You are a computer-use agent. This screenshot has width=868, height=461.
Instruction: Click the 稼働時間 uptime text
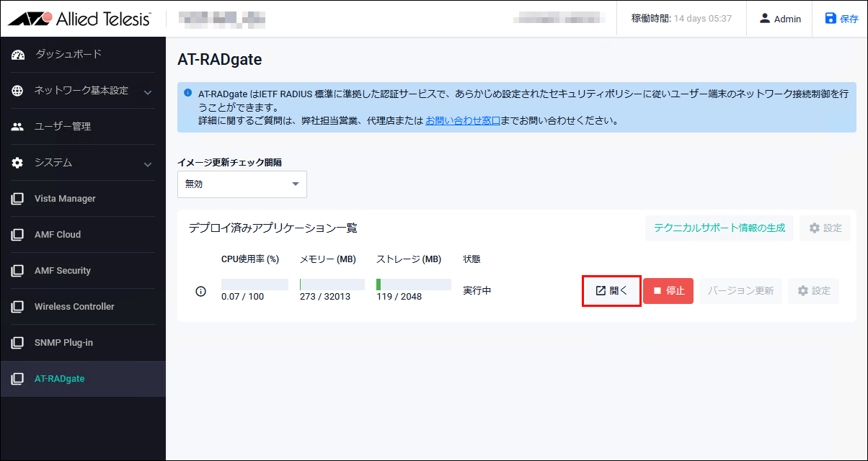[681, 19]
